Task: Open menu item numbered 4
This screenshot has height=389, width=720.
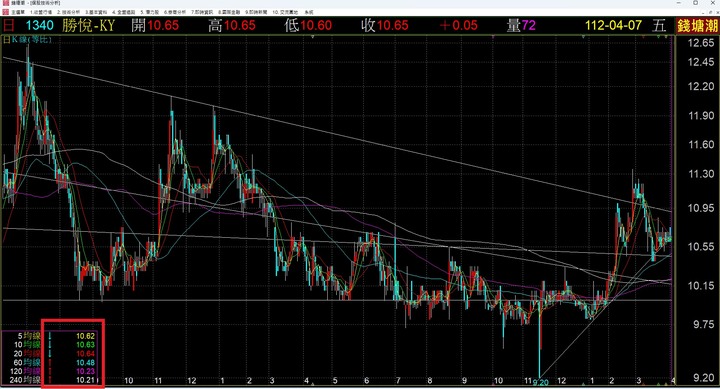Action: click(x=124, y=12)
